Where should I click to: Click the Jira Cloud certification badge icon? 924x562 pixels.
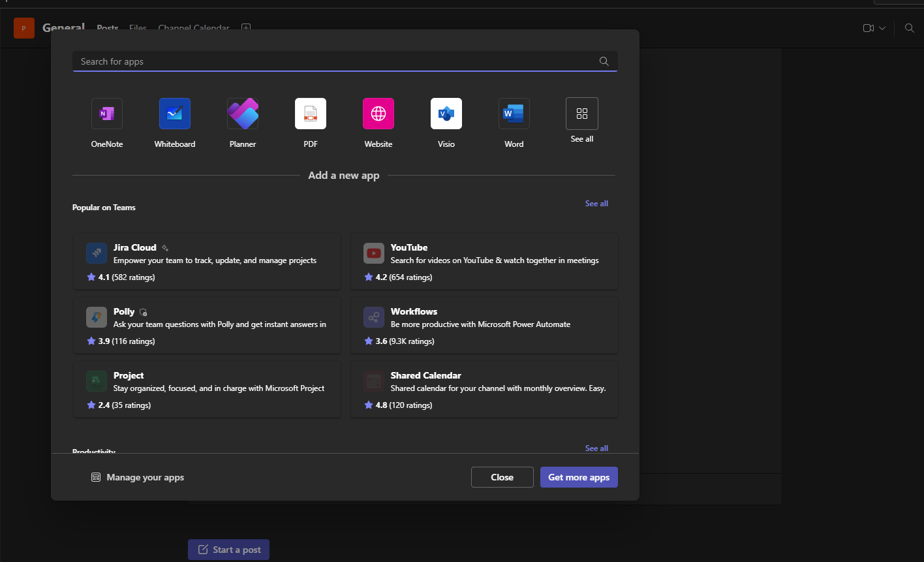click(x=165, y=248)
